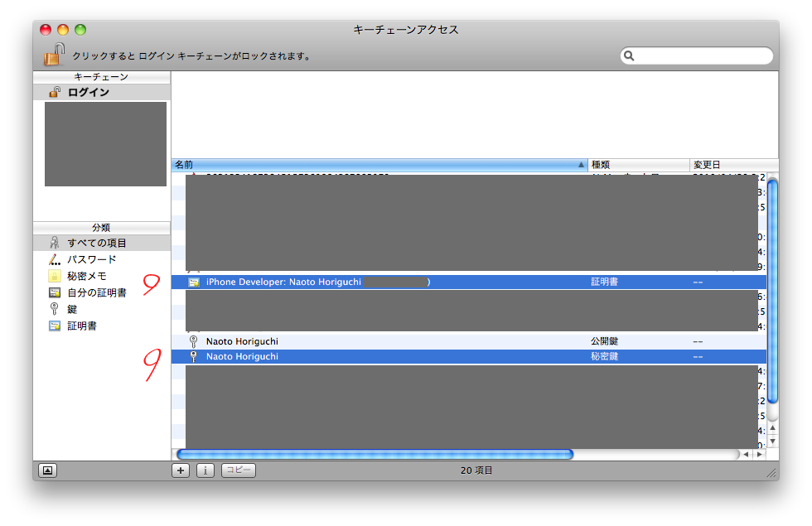Screen dimensions: 812x526
Task: Close the キーチェーンアクセス window
Action: [x=46, y=30]
